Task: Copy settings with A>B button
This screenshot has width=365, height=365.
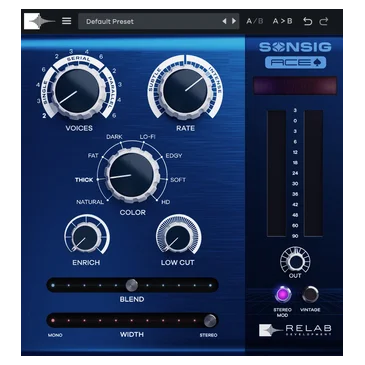Action: [282, 21]
